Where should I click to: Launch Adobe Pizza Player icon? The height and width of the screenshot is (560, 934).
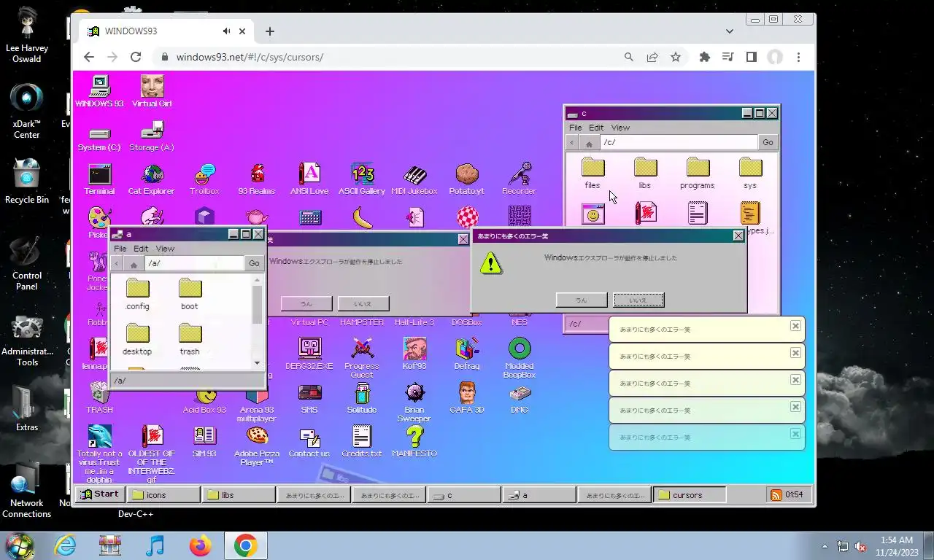click(257, 446)
